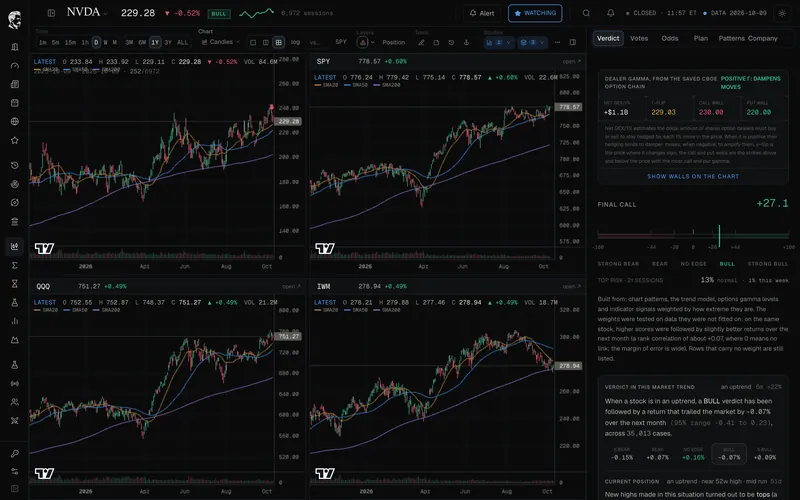Open the second Studies dropdown
This screenshot has height=500, width=800.
click(532, 42)
